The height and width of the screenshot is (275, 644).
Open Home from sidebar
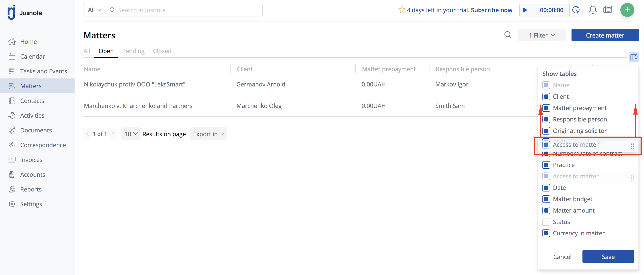(28, 42)
